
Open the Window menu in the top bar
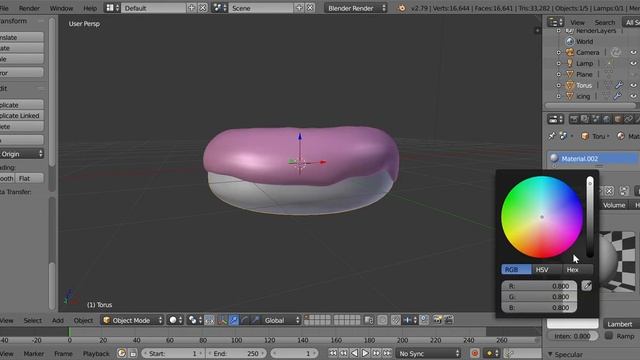pyautogui.click(x=61, y=8)
